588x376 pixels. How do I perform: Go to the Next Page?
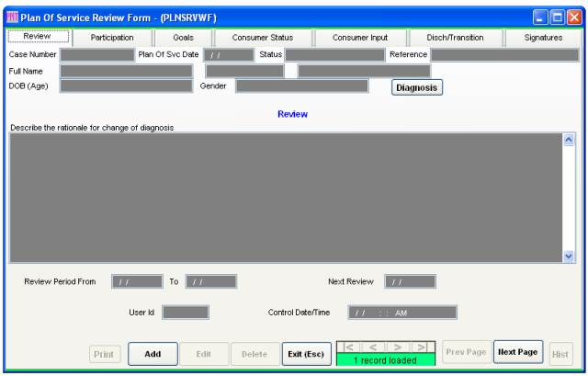point(517,352)
